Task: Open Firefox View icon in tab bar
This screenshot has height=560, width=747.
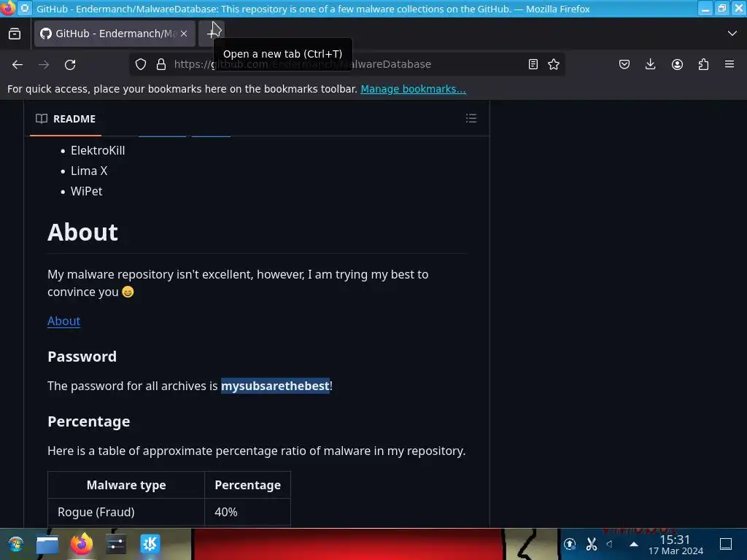Action: click(x=15, y=34)
